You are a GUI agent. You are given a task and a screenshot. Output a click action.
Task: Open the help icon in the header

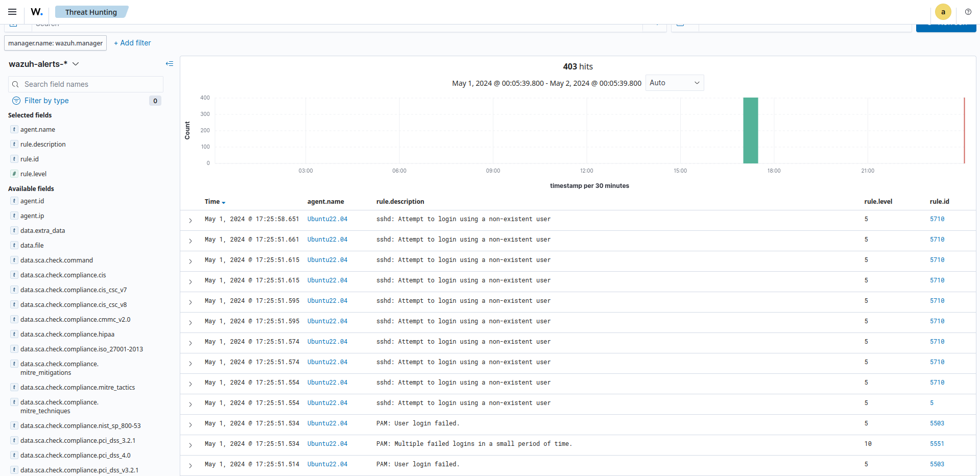[x=968, y=12]
